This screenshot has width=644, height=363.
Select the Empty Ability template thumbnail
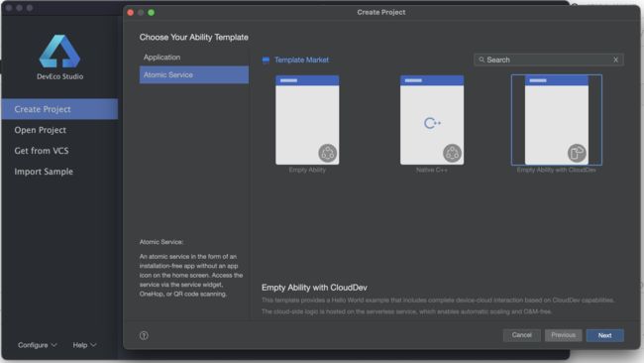(x=307, y=120)
